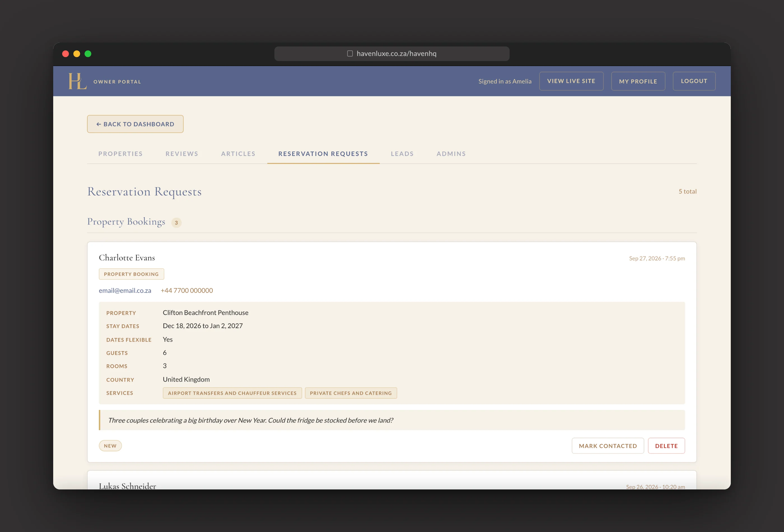The height and width of the screenshot is (532, 784).
Task: Click the page icon in the address bar
Action: [x=350, y=54]
